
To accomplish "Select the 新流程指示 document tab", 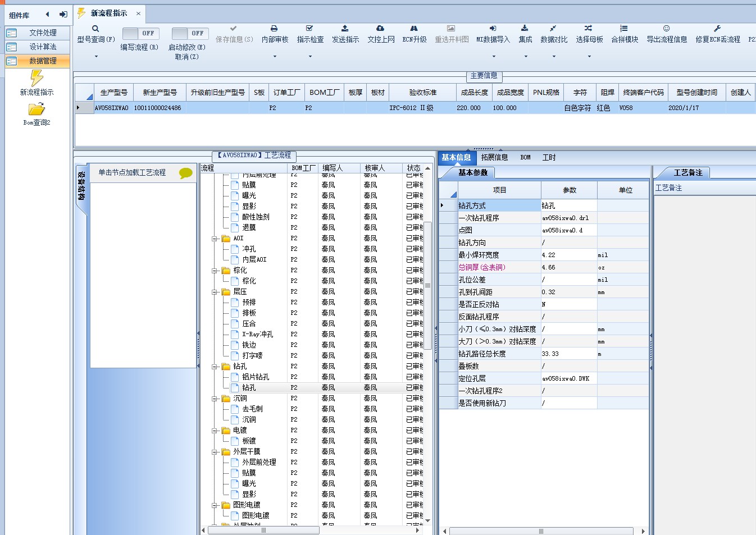I will click(x=109, y=13).
